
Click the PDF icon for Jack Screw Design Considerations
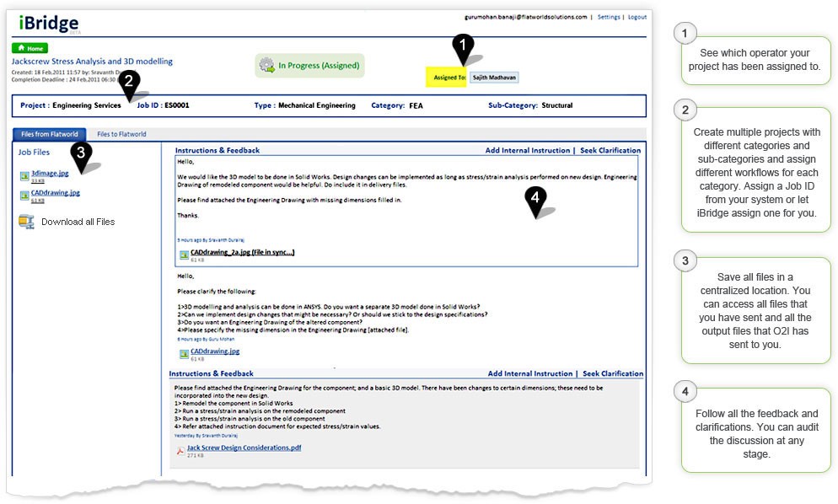(x=180, y=450)
